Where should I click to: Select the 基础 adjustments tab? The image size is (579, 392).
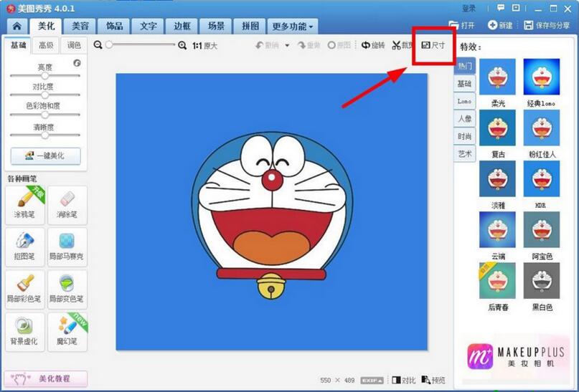18,45
